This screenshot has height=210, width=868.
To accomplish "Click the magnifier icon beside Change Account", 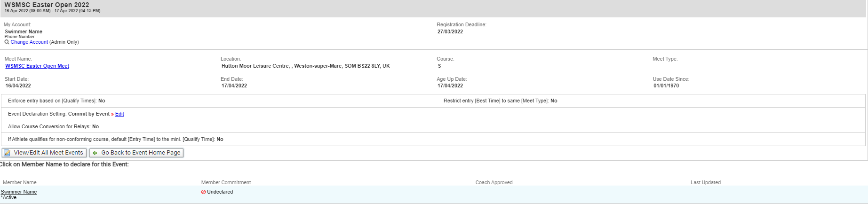I will tap(7, 42).
